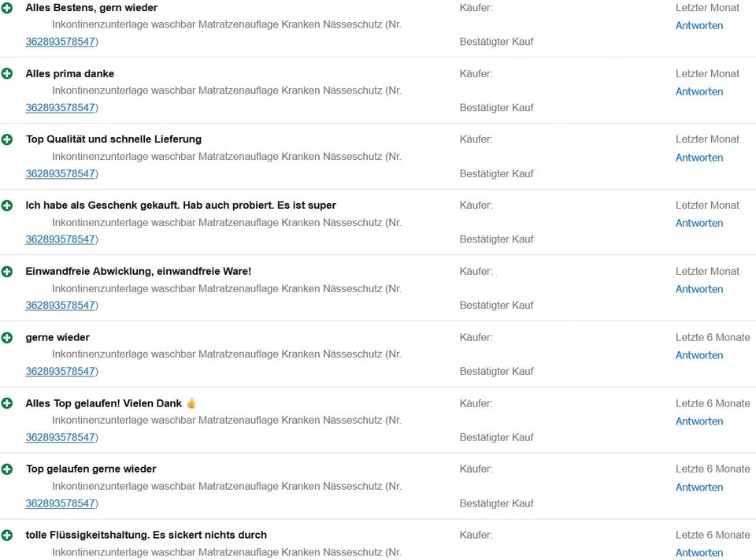Click Antworten for "Alles prima danke"

tap(699, 91)
